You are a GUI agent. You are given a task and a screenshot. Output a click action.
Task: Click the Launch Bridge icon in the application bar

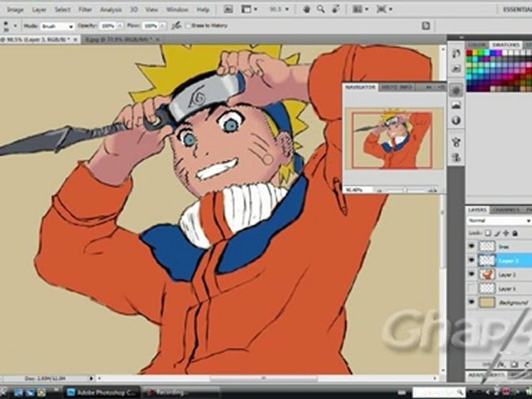point(228,9)
